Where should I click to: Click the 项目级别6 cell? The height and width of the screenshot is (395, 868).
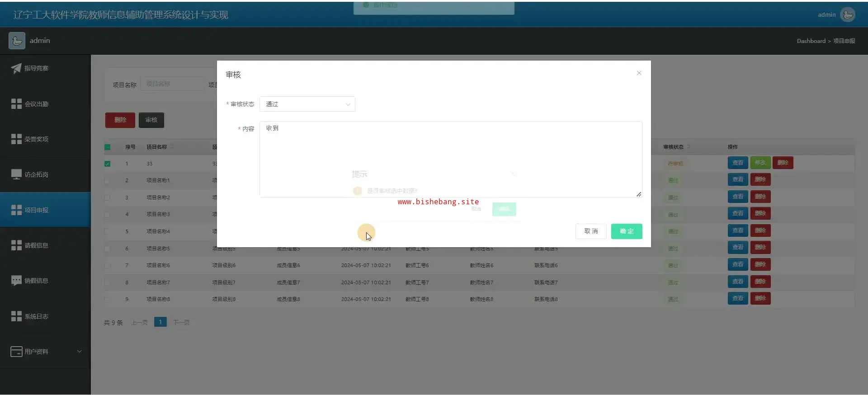click(224, 266)
